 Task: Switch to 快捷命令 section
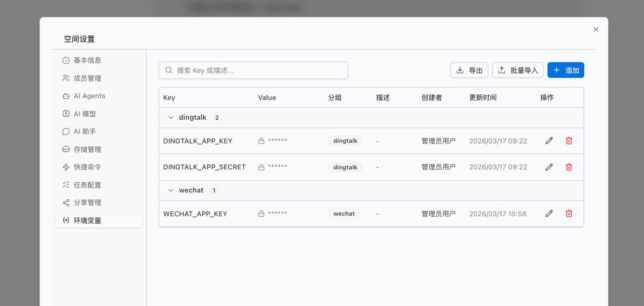coord(87,167)
